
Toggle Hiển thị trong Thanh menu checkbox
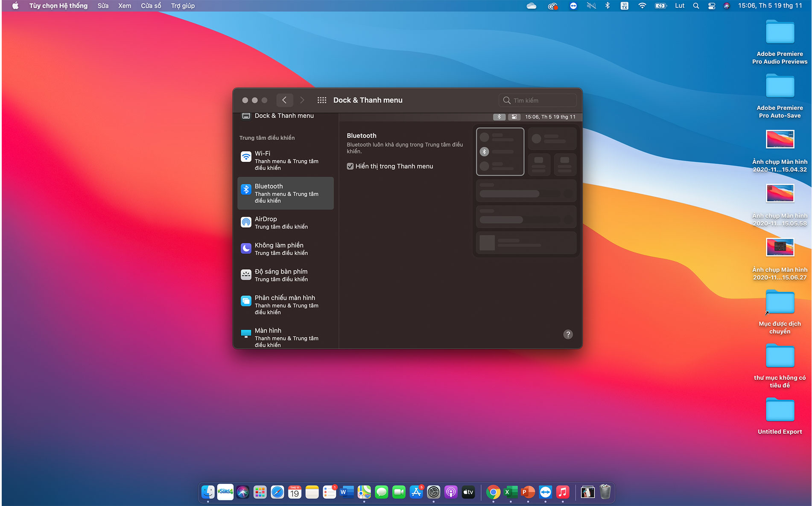[x=350, y=166]
